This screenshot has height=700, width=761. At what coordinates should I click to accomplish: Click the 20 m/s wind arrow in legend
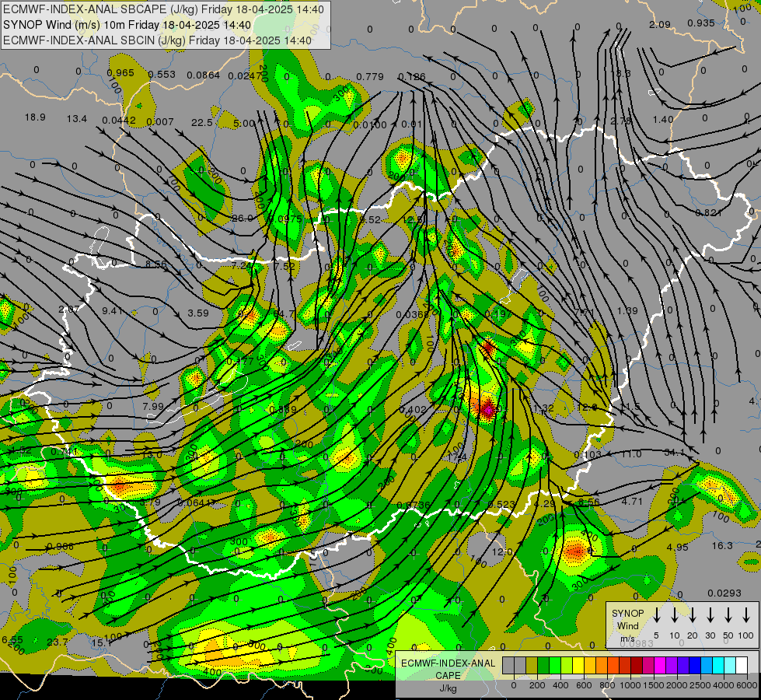tap(693, 614)
